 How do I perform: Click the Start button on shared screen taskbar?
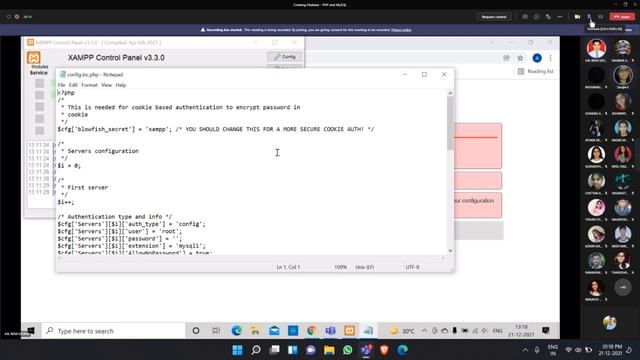[x=31, y=331]
